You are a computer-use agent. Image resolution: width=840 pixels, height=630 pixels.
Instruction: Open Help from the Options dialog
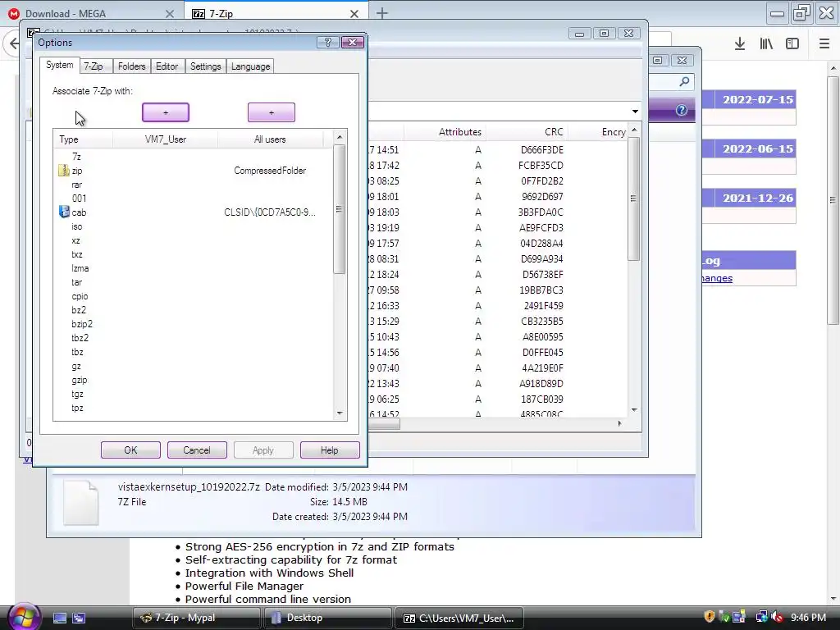(329, 450)
